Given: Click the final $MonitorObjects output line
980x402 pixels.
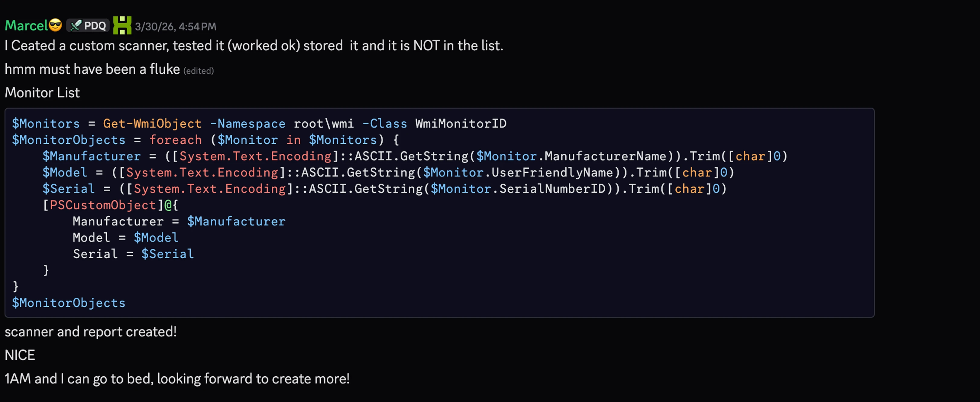Looking at the screenshot, I should click(x=69, y=303).
